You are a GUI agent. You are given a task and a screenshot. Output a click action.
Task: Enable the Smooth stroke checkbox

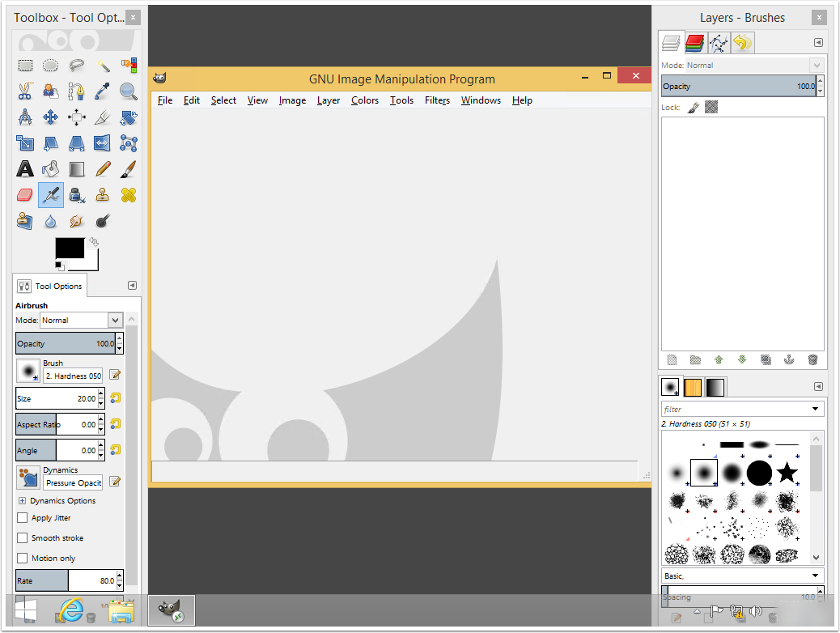click(23, 537)
